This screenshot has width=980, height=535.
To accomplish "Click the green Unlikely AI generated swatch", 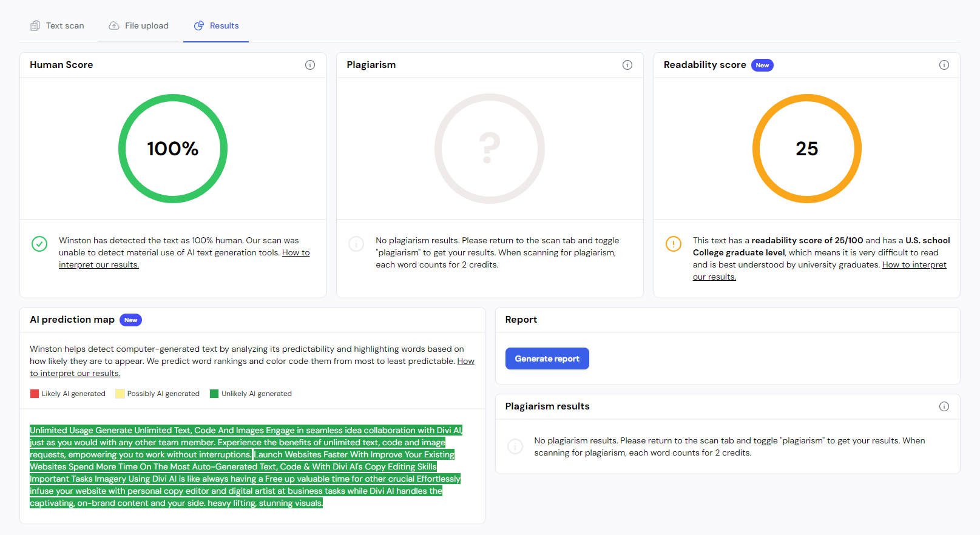I will pyautogui.click(x=214, y=394).
